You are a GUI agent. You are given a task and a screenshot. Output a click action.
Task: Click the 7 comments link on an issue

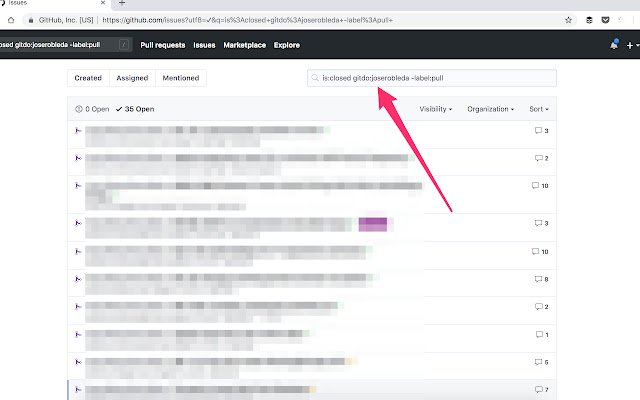(x=542, y=390)
